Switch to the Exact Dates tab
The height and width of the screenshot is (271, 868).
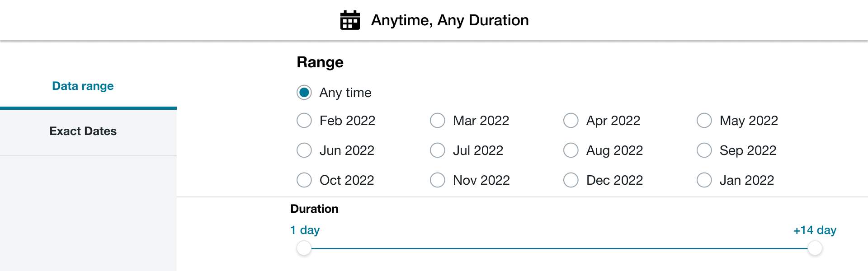[x=83, y=131]
